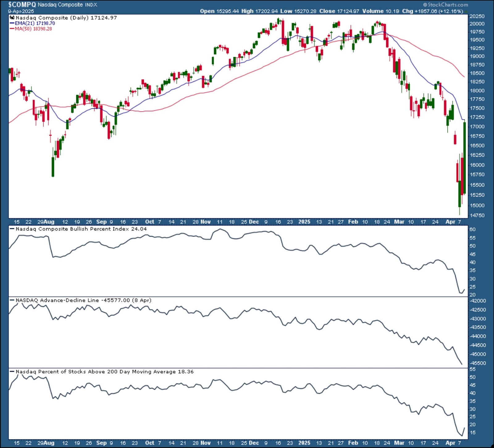The height and width of the screenshot is (448, 494).
Task: Click the Bullish Percent Index legend line marker
Action: point(12,229)
